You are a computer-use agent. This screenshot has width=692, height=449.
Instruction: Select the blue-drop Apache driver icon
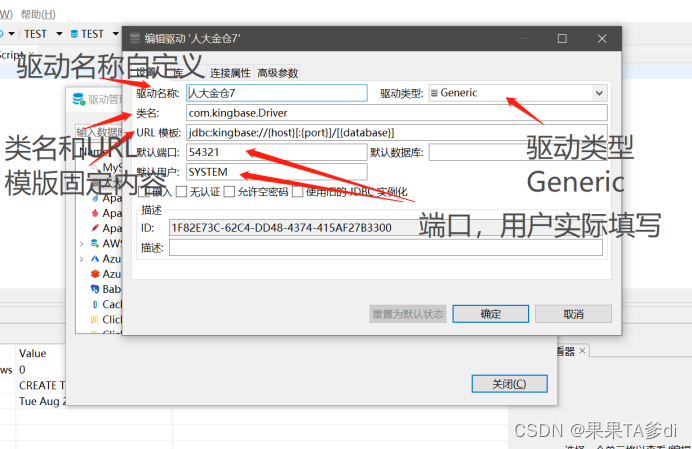pos(95,198)
